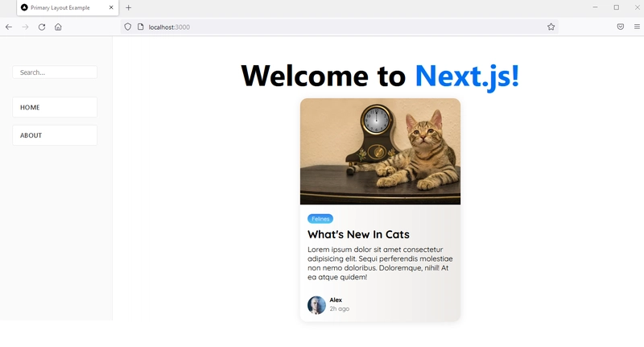
Task: Click the Welcome to heading text
Action: 324,76
